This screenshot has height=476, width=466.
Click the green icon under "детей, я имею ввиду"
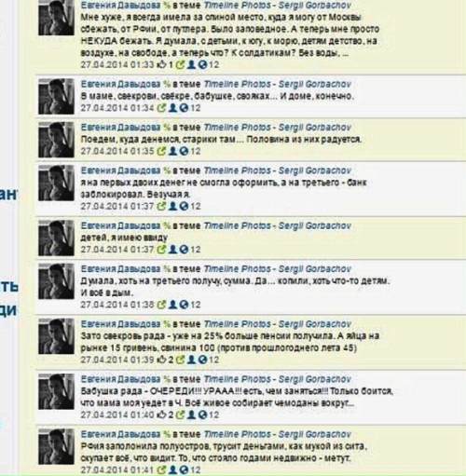pos(161,250)
